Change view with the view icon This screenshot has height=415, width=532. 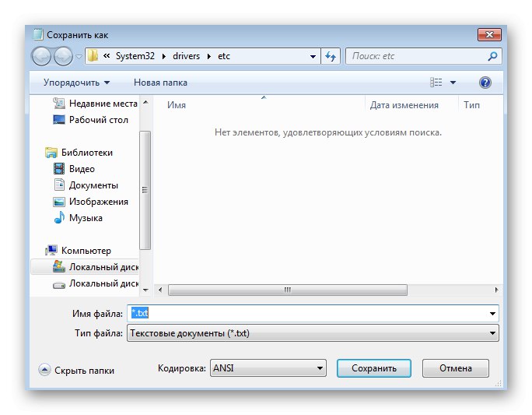(436, 83)
